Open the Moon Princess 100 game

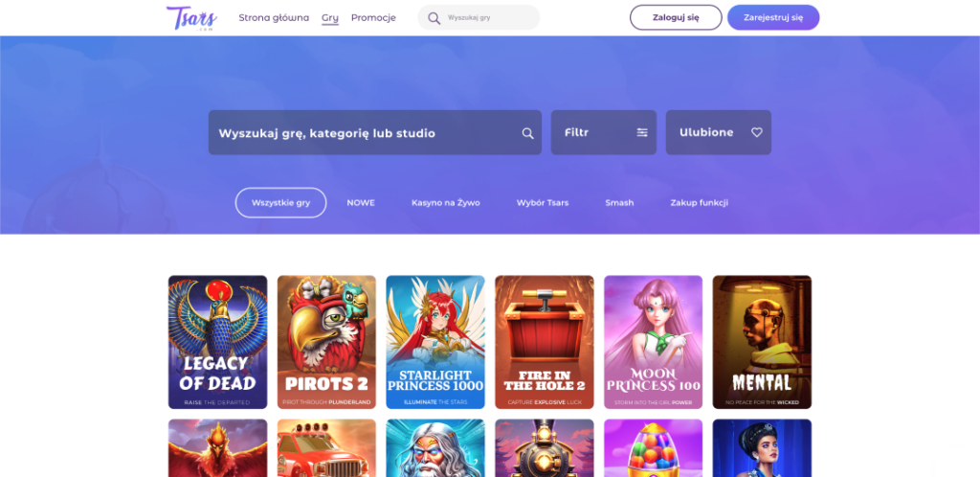click(x=653, y=342)
